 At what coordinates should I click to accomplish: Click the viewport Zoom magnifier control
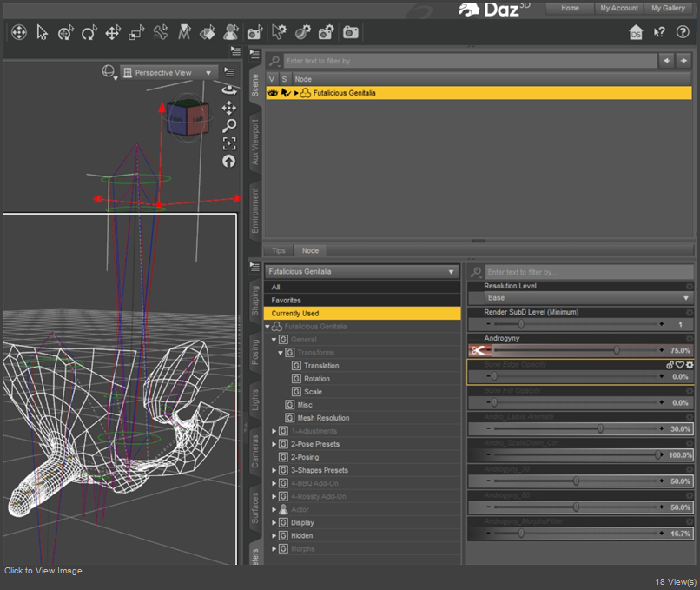click(229, 126)
